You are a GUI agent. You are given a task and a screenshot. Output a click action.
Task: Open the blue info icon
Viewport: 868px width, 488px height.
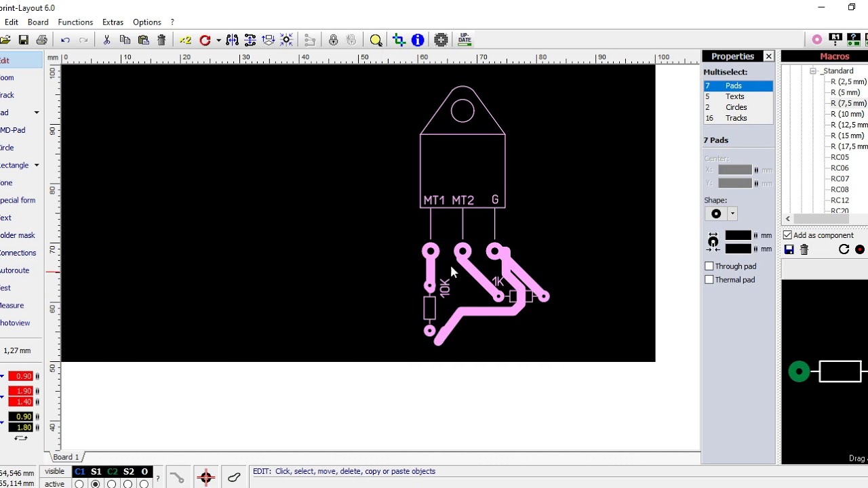pyautogui.click(x=418, y=40)
